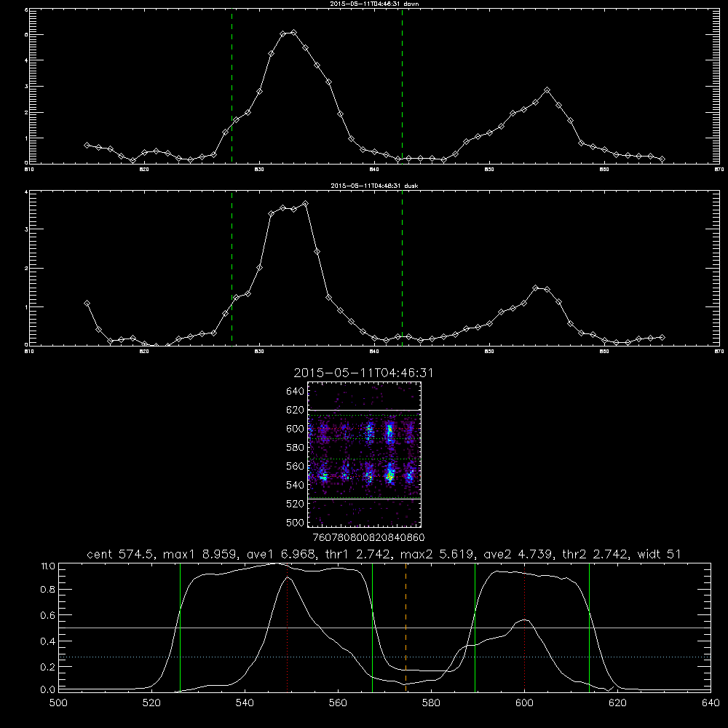Click the lower white boundary line in spectrogram
The width and height of the screenshot is (728, 728).
point(364,499)
